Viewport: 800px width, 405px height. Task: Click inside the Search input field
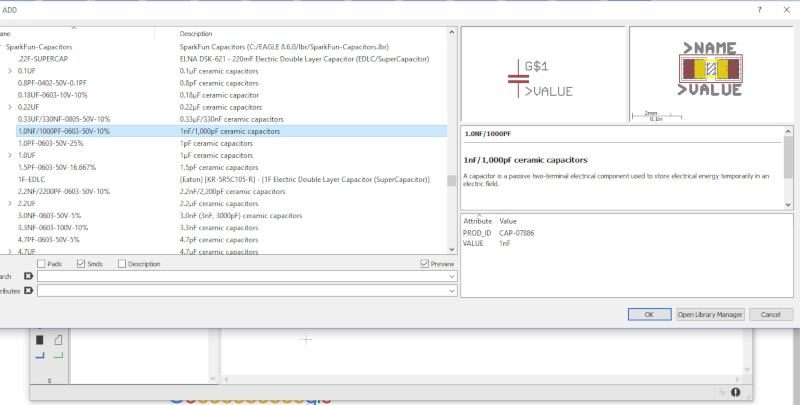pos(243,276)
